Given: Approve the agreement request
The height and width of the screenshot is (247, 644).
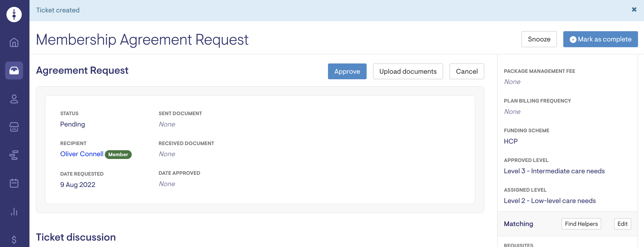Looking at the screenshot, I should (x=347, y=71).
